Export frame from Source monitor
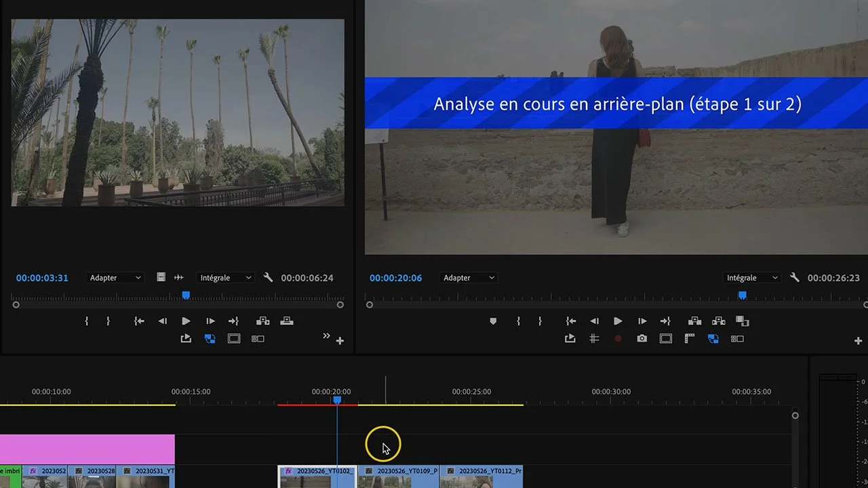The width and height of the screenshot is (868, 488). point(186,339)
